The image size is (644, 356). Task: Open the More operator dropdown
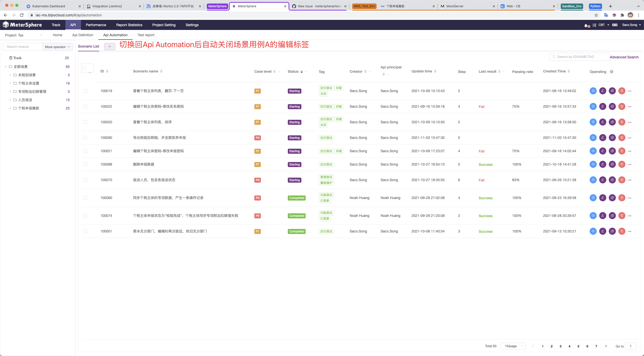pos(58,47)
